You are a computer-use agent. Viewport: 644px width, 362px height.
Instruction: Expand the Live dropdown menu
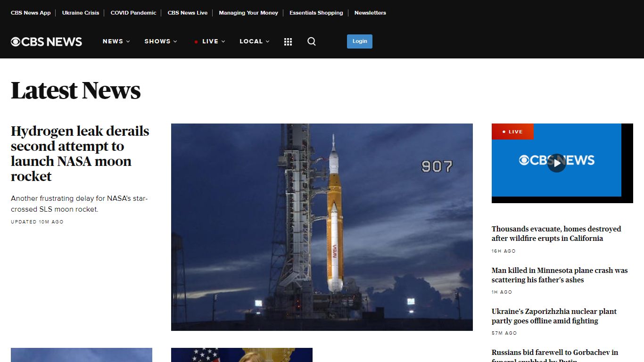click(210, 41)
